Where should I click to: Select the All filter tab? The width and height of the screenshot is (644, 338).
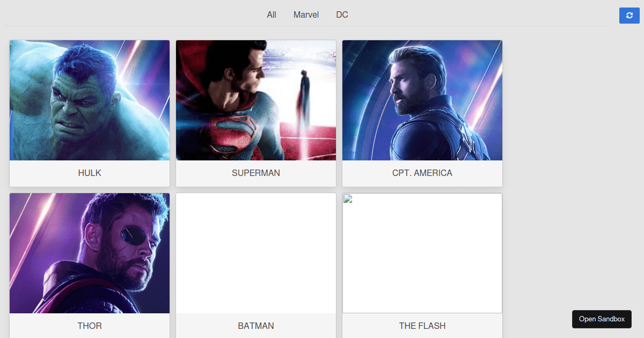click(x=272, y=15)
